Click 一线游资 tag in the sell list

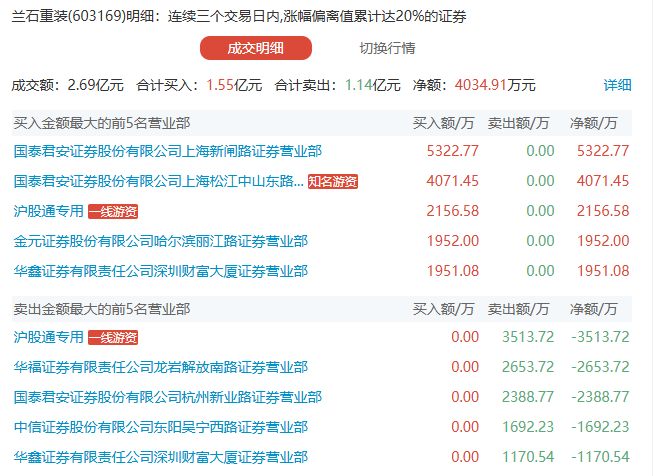(113, 337)
